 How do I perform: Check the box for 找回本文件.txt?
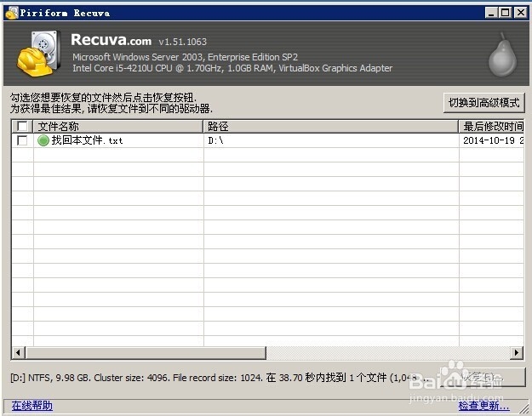click(22, 140)
